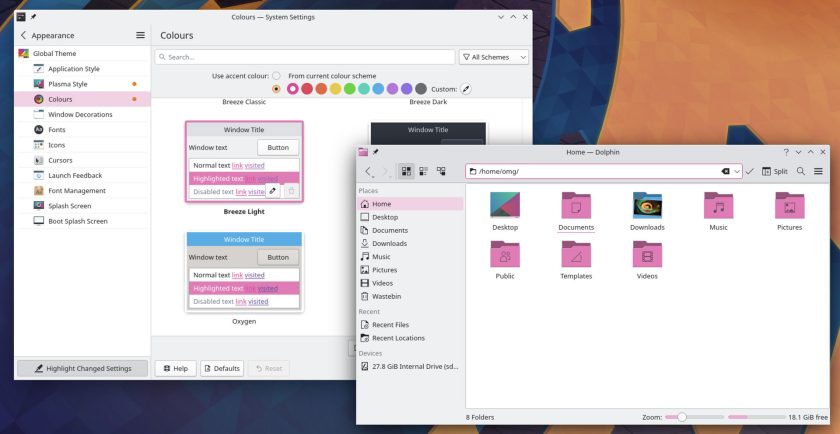Open Dolphin's hamburger menu
This screenshot has height=434, width=840.
tap(818, 171)
